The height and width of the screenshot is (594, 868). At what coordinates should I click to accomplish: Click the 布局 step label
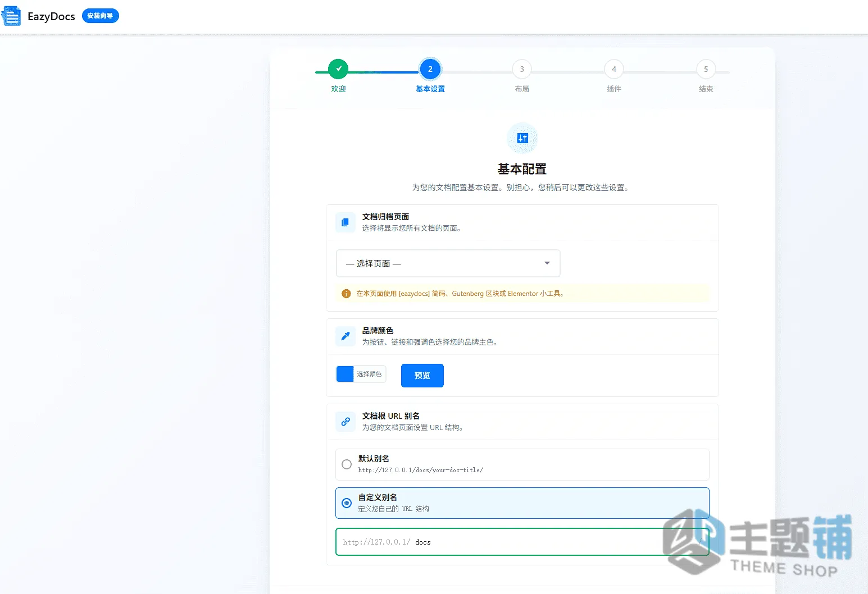point(522,89)
